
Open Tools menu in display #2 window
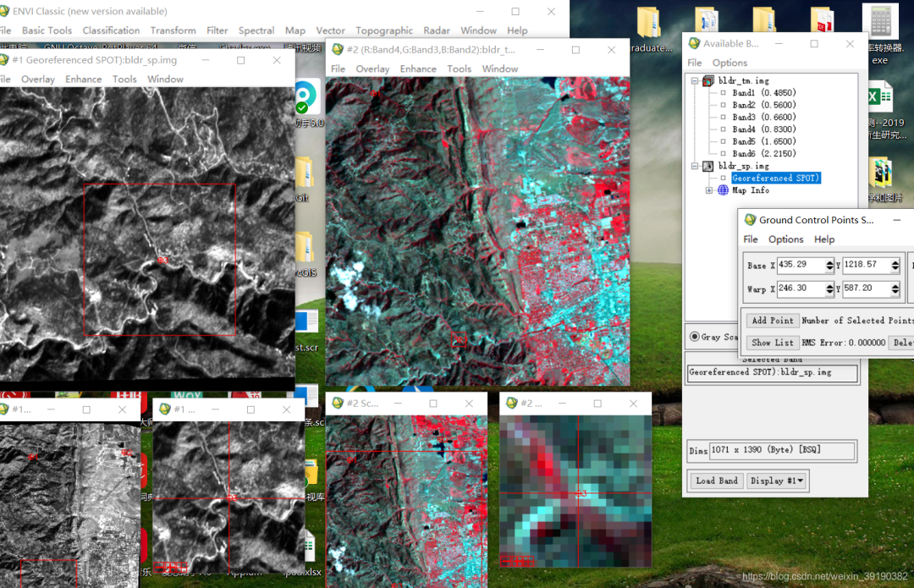tap(460, 69)
